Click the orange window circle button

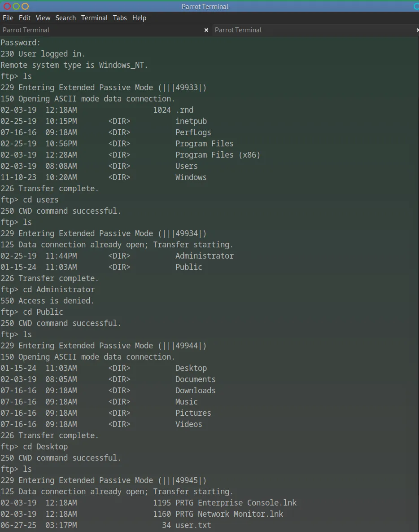point(25,6)
